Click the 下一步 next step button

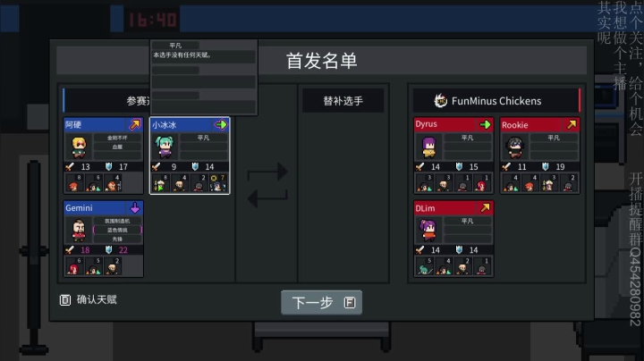[322, 302]
